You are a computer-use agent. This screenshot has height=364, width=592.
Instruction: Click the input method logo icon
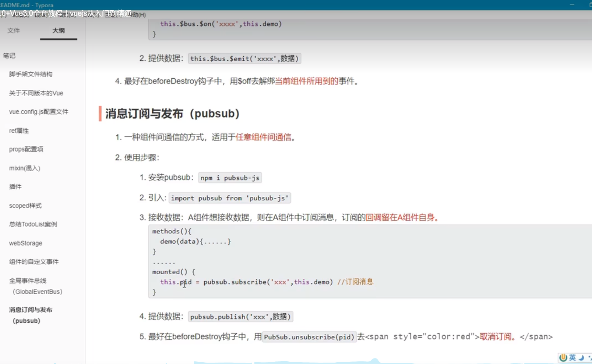click(563, 357)
